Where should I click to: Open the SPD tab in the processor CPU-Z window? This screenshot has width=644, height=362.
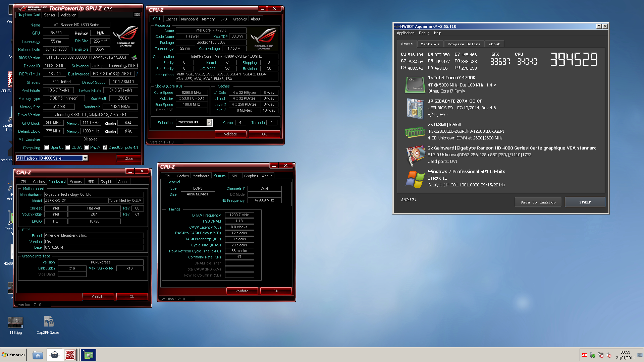(x=224, y=19)
